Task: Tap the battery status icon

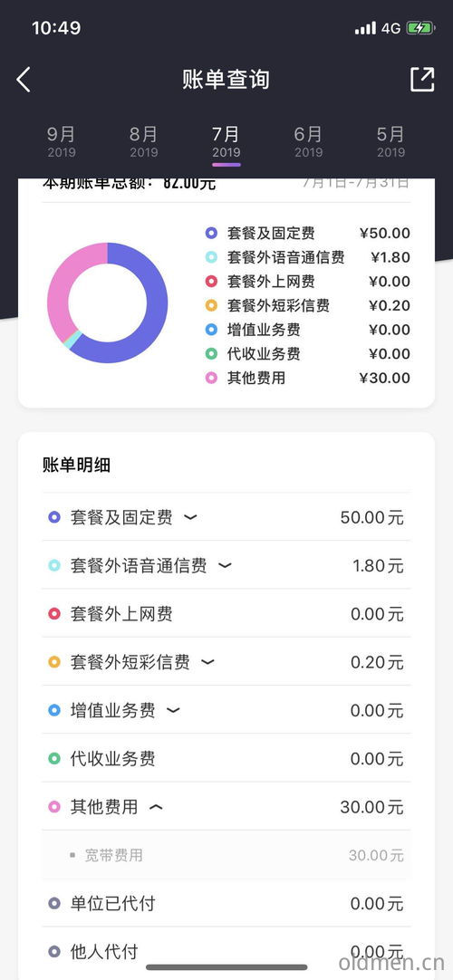Action: click(419, 28)
